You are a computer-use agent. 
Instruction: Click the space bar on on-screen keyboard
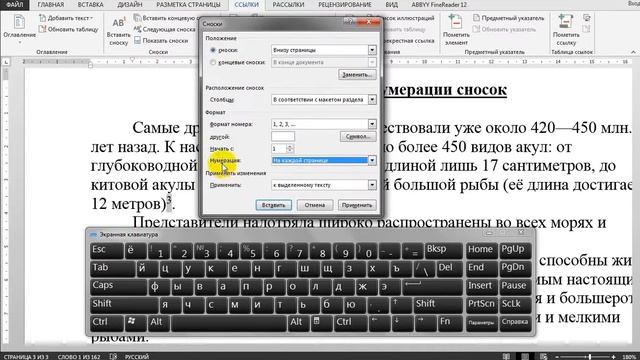pos(229,324)
